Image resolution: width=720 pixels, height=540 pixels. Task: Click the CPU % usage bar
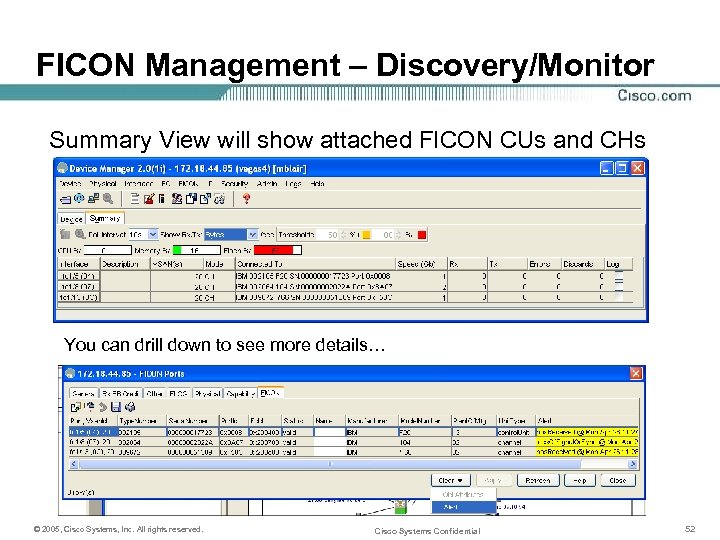(x=107, y=250)
